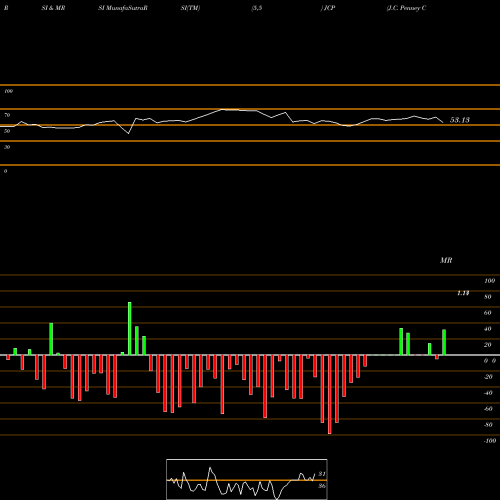This screenshot has height=500, width=500.
Task: Click the '-80' label on MR axis
Action: (488, 425)
